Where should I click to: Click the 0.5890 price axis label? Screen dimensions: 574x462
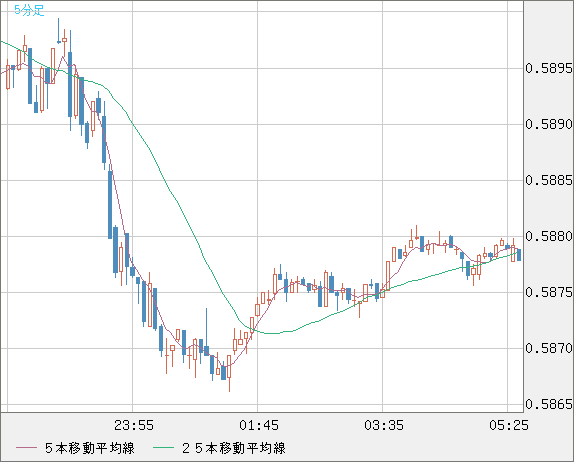(549, 124)
